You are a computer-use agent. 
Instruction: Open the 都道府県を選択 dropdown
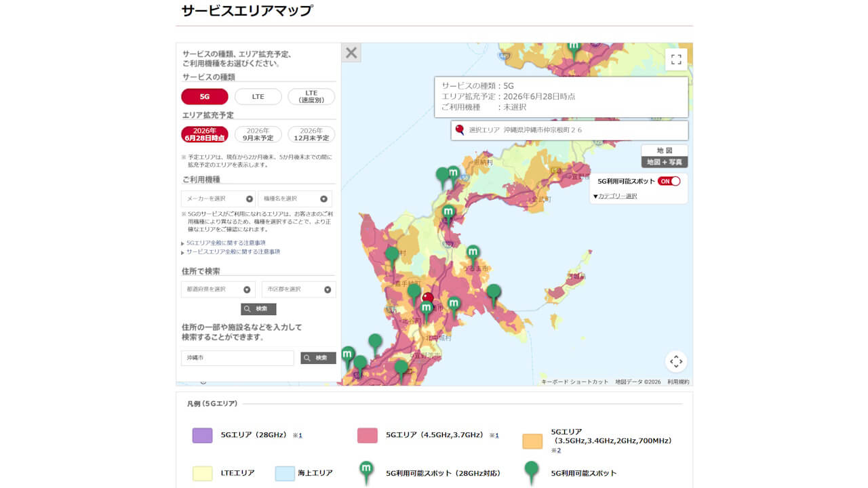pyautogui.click(x=218, y=289)
